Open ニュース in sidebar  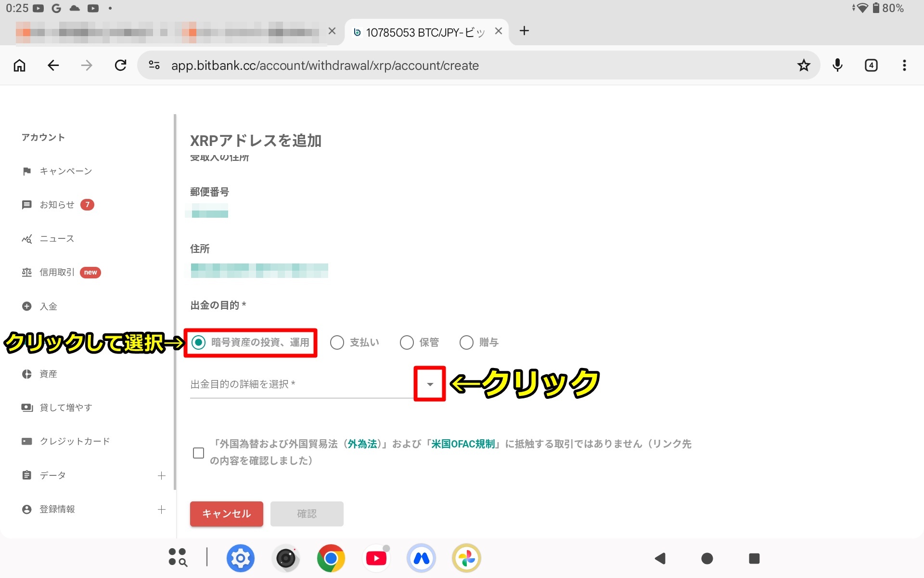[x=57, y=238]
